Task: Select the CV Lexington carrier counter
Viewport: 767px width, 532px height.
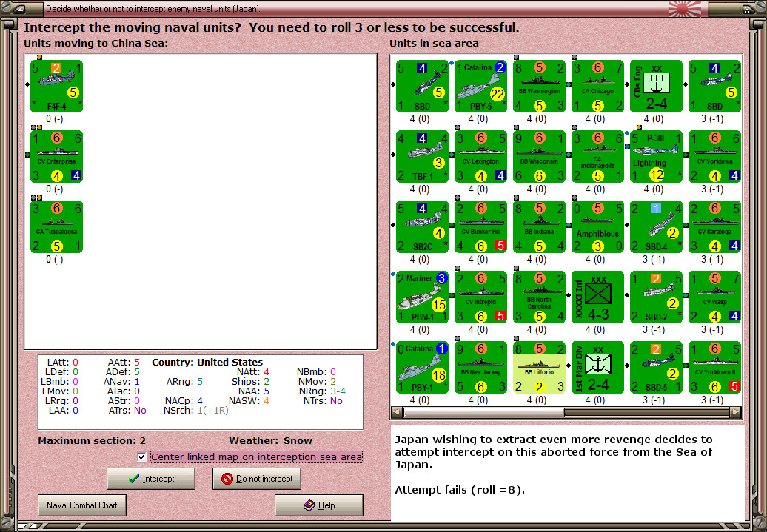Action: click(x=480, y=156)
